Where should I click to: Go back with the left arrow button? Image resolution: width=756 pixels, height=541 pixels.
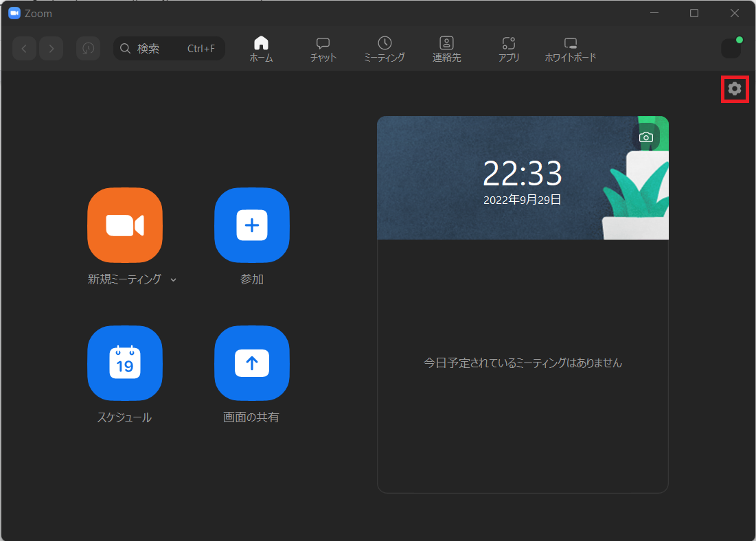coord(24,49)
